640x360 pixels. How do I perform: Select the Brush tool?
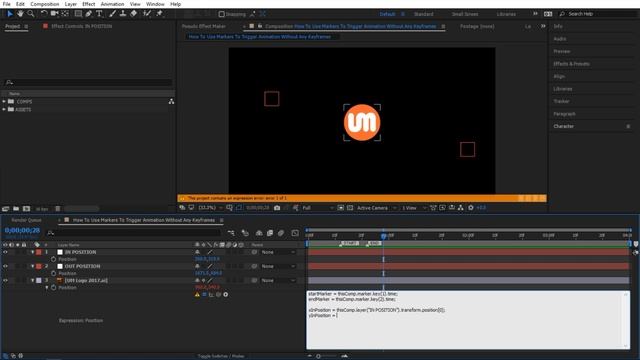(112, 14)
